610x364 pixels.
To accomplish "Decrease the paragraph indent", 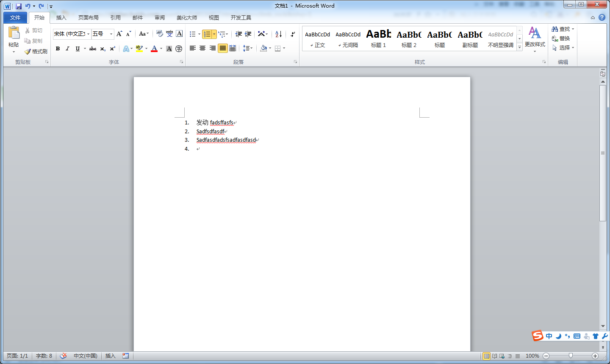I will [238, 34].
